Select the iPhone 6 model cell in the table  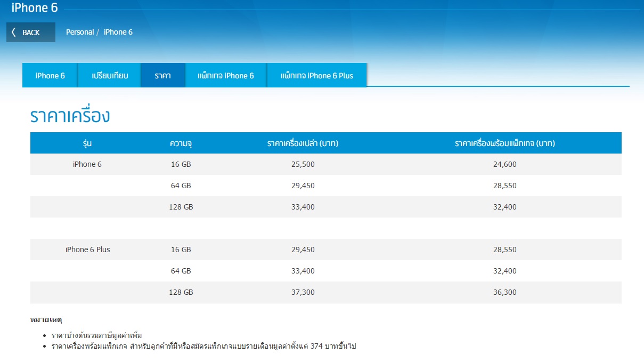[x=87, y=164]
